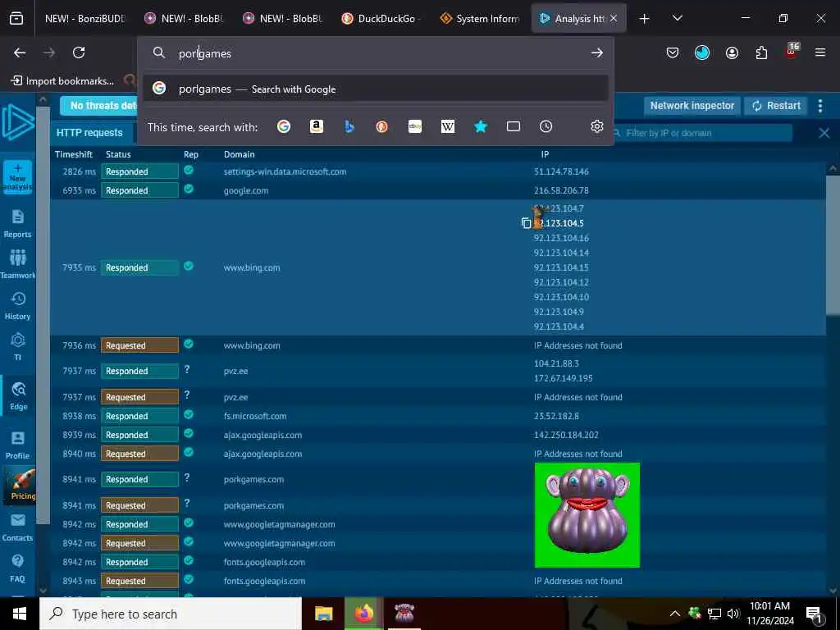Select the HTTP requests tab
The width and height of the screenshot is (840, 630).
click(89, 132)
